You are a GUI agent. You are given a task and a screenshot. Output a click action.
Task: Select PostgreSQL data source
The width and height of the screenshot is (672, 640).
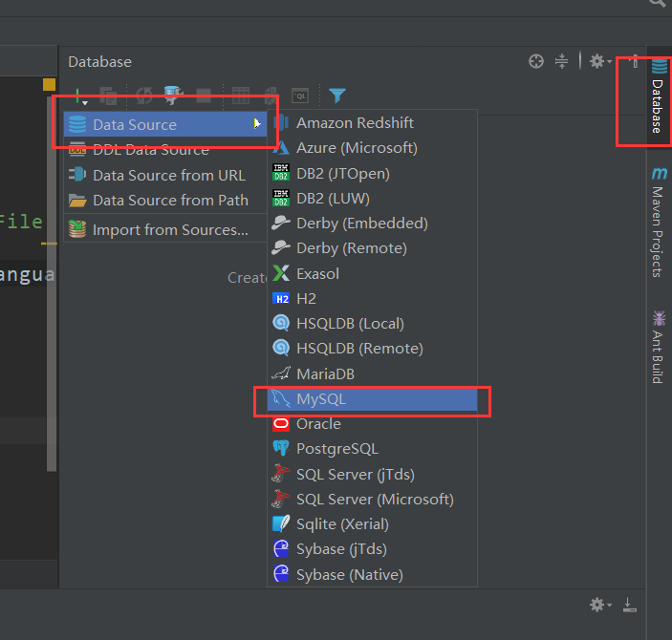pyautogui.click(x=372, y=449)
